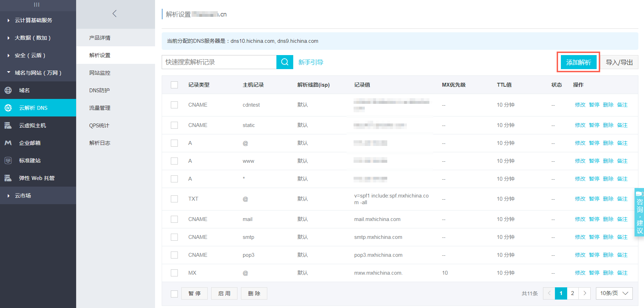The height and width of the screenshot is (308, 644).
Task: Open 流量管理 menu item
Action: coord(116,108)
